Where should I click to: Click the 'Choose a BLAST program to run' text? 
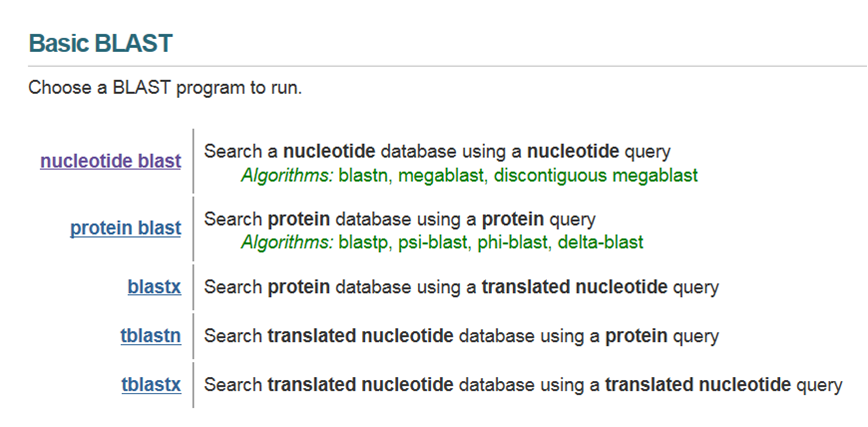(164, 88)
